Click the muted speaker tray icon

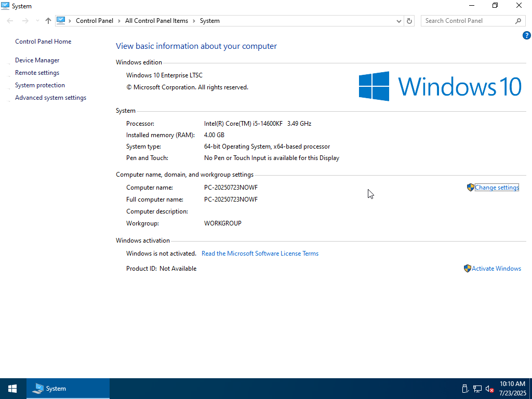(x=489, y=389)
